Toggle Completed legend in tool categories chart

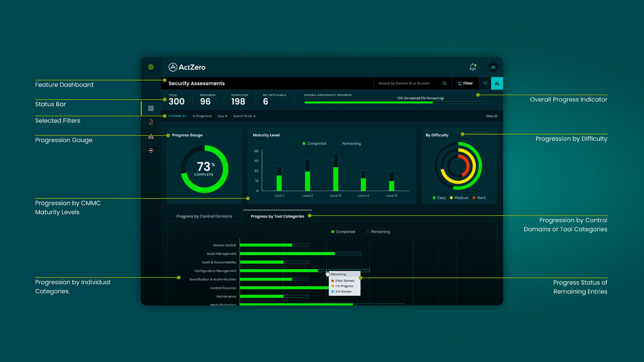[x=343, y=232]
